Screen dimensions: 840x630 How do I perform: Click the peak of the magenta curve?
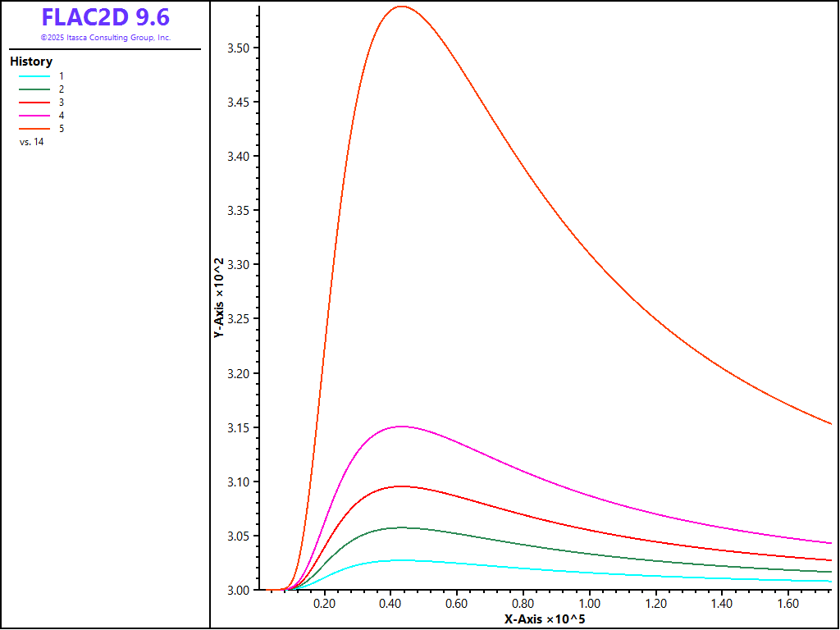[x=400, y=426]
